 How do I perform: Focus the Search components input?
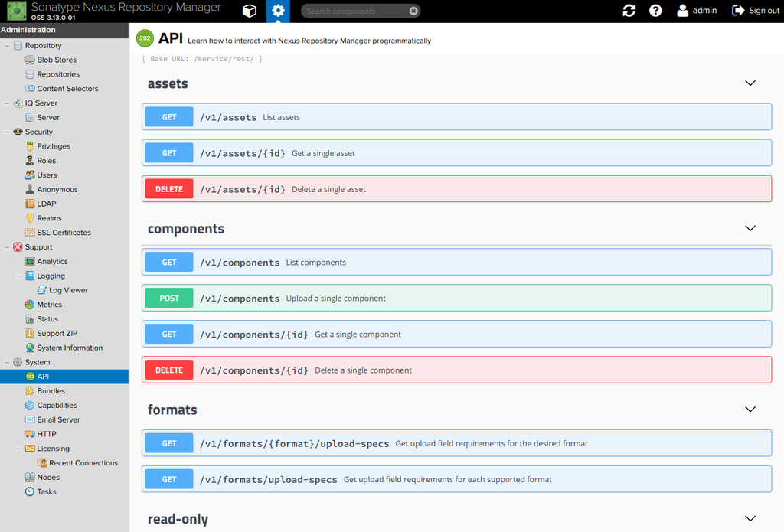pyautogui.click(x=355, y=11)
